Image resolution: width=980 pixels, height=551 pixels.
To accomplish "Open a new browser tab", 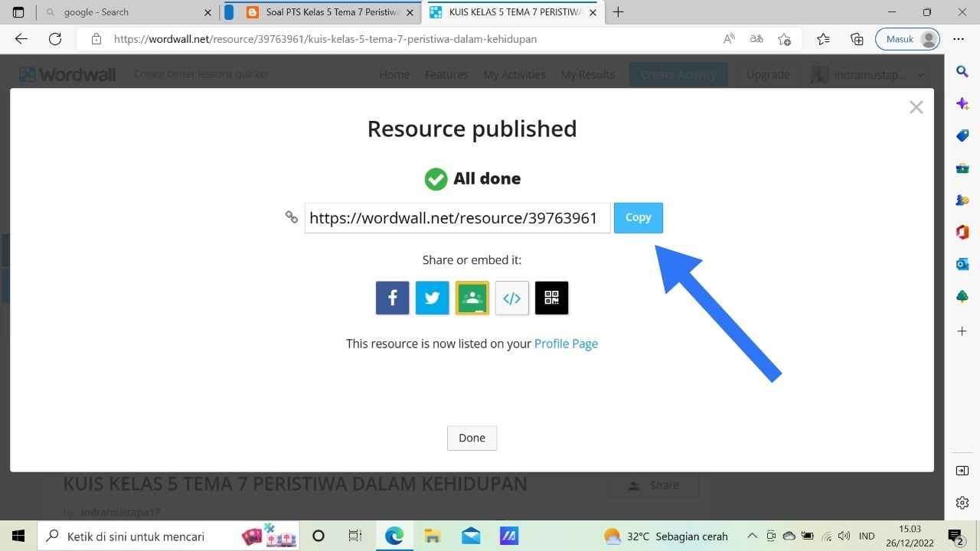I will click(x=619, y=12).
